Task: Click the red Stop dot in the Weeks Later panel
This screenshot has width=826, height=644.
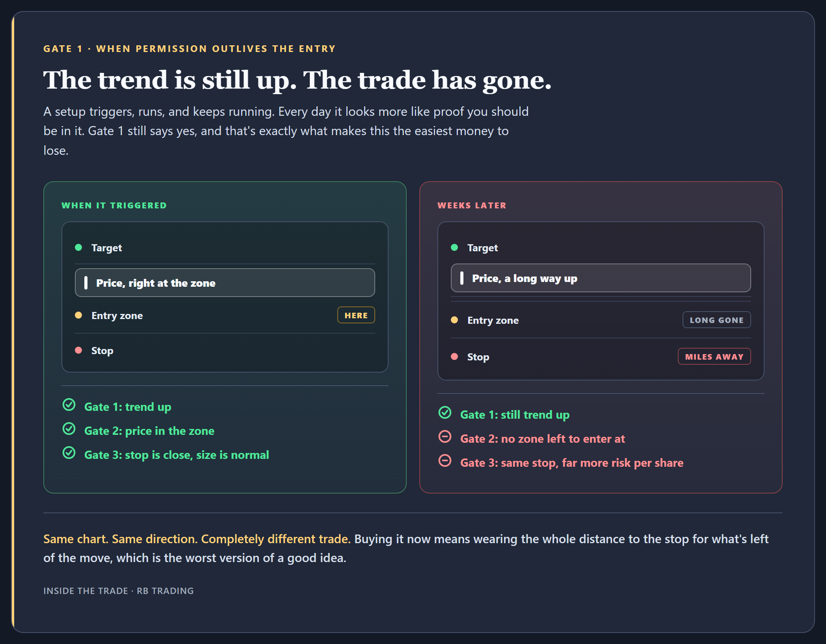Action: (454, 356)
